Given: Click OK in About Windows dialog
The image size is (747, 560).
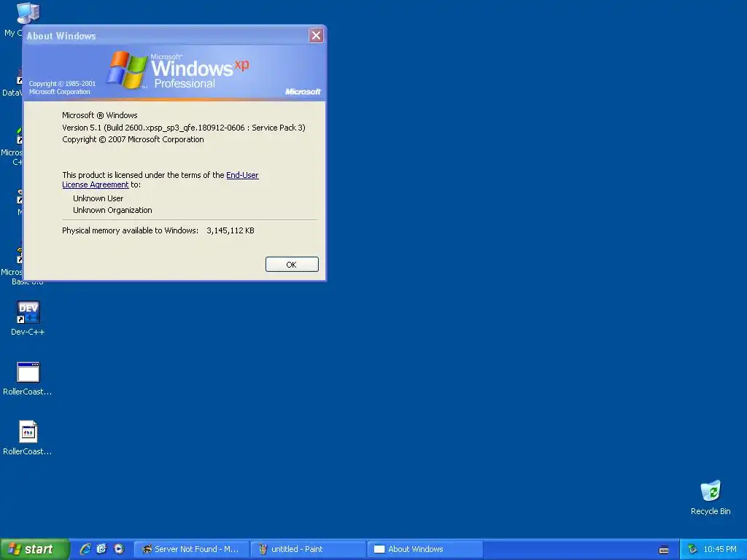Looking at the screenshot, I should pos(292,264).
